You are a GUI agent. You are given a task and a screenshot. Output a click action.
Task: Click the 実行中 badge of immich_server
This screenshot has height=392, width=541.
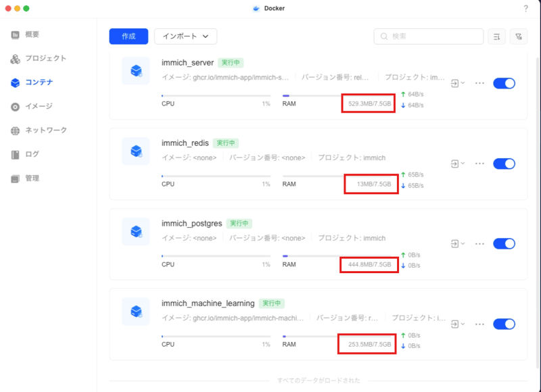231,63
